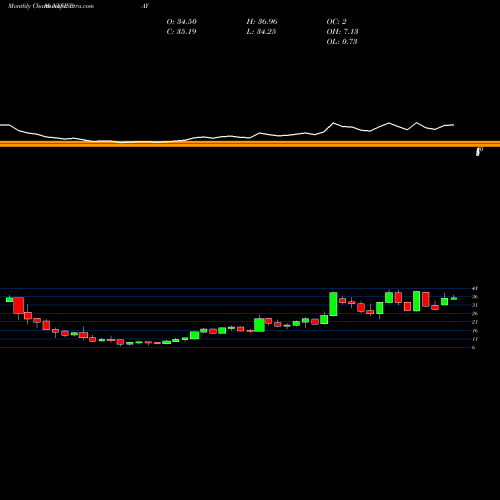Click the close price value C: 35.19

(182, 32)
